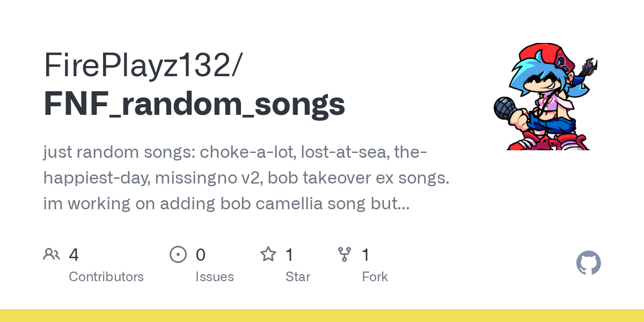Screen dimensions: 644x322
Task: Click the Issues label
Action: 215,277
